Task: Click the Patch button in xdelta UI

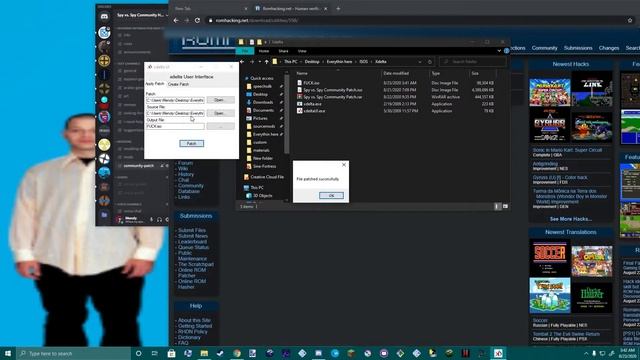Action: pos(191,143)
